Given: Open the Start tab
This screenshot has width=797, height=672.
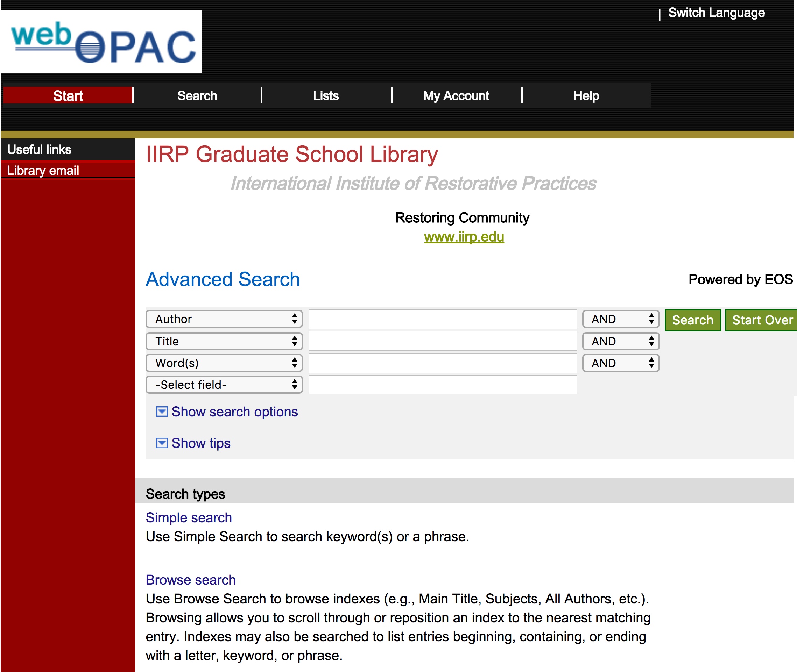Looking at the screenshot, I should (x=68, y=95).
